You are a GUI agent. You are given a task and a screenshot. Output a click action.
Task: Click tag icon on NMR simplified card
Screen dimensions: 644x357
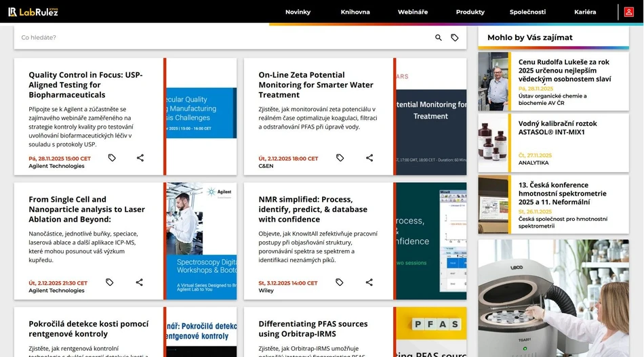click(x=340, y=282)
